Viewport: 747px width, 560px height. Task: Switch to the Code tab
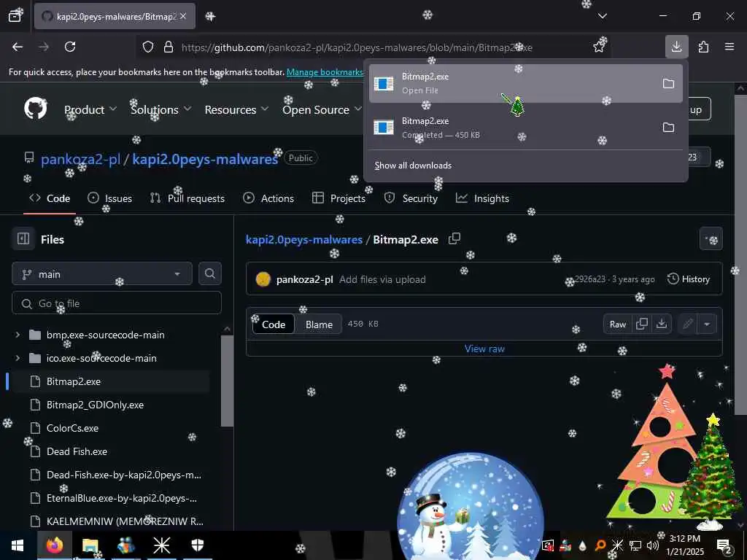click(x=50, y=198)
